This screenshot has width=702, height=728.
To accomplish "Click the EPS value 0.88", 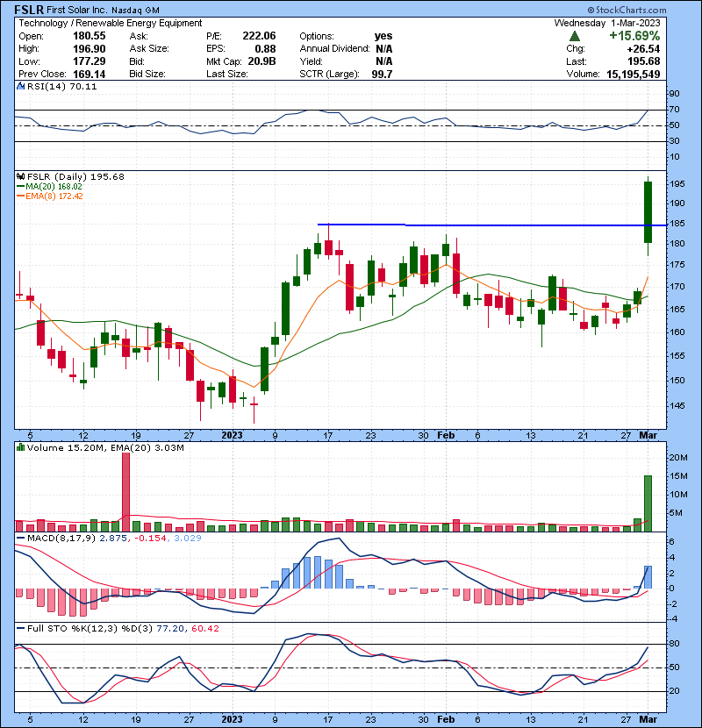I will pyautogui.click(x=265, y=49).
